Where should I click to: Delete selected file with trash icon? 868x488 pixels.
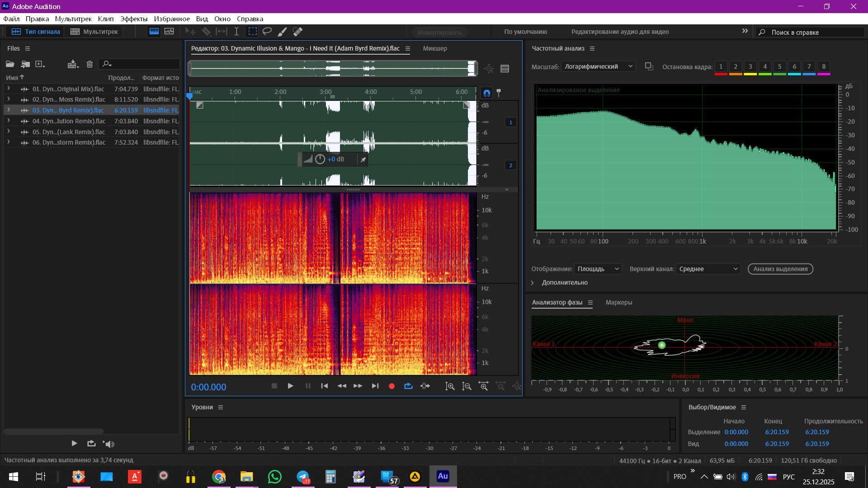point(90,64)
